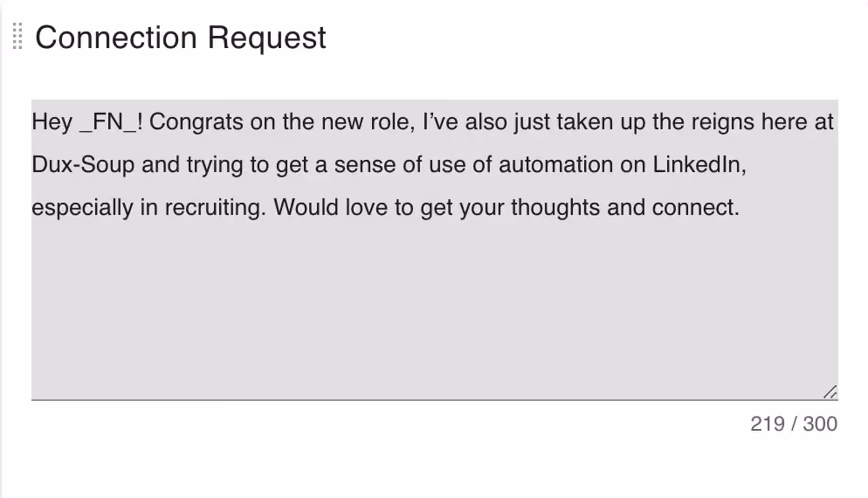Click the drag handle beside Connection Request
This screenshot has width=868, height=498.
pyautogui.click(x=17, y=37)
